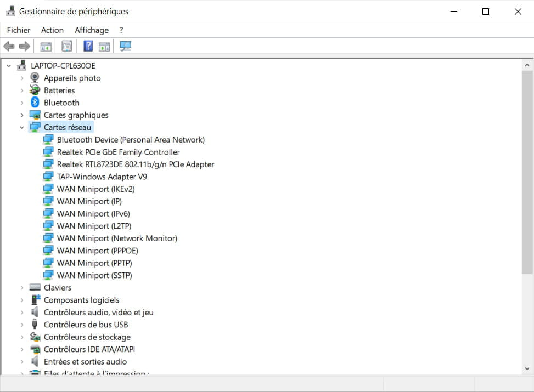The image size is (534, 392).
Task: Select the Cartes réseau label
Action: pyautogui.click(x=68, y=127)
